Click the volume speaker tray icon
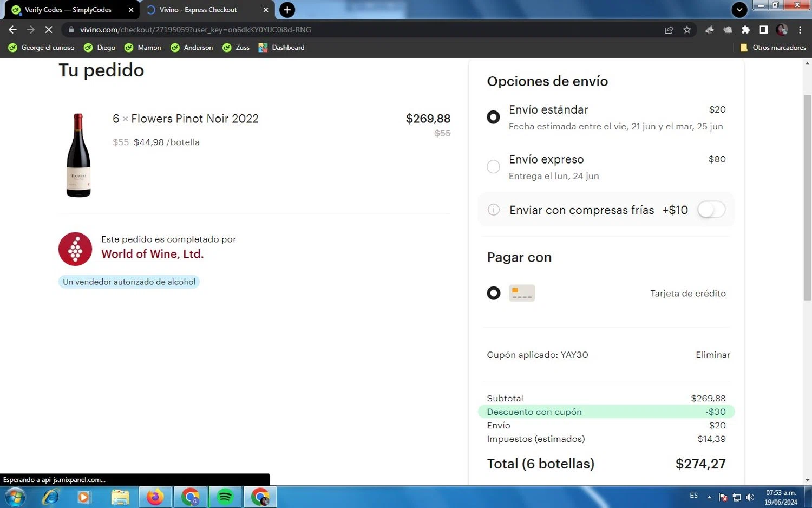812x508 pixels. tap(750, 497)
